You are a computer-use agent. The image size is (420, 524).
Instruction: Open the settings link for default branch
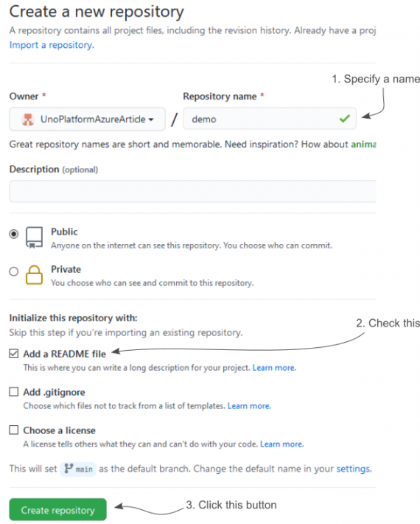(354, 469)
